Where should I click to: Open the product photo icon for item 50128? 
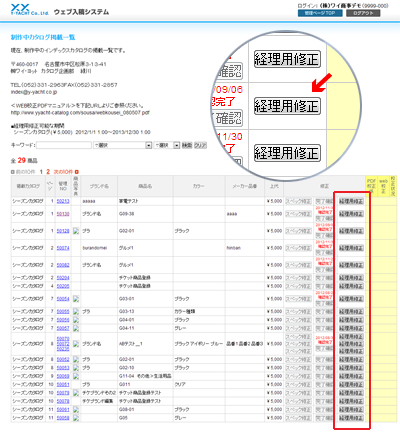pyautogui.click(x=76, y=231)
